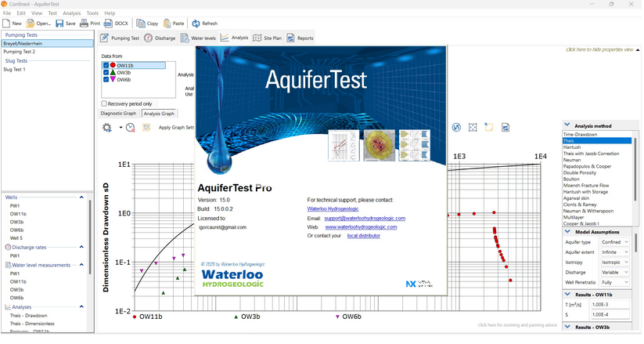Screen dimensions: 644x344
Task: Collapse the Wells panel section
Action: click(x=81, y=197)
